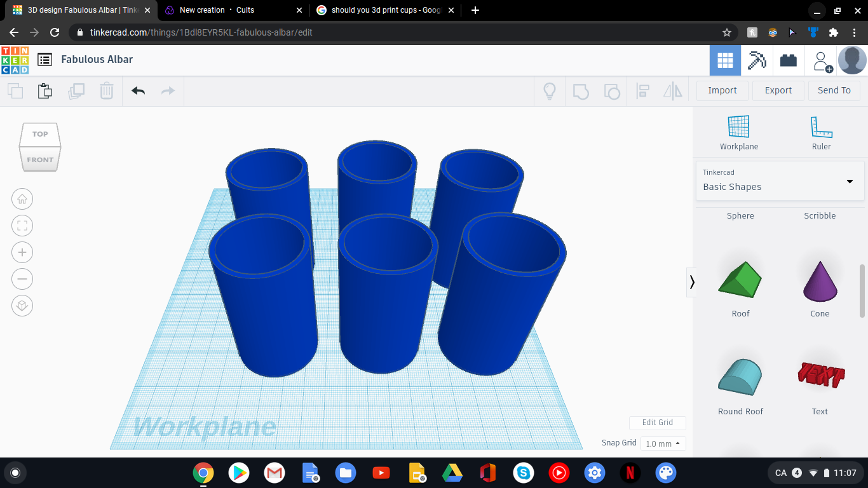Viewport: 868px width, 488px height.
Task: Click the Undo arrow in toolbar
Action: (139, 91)
